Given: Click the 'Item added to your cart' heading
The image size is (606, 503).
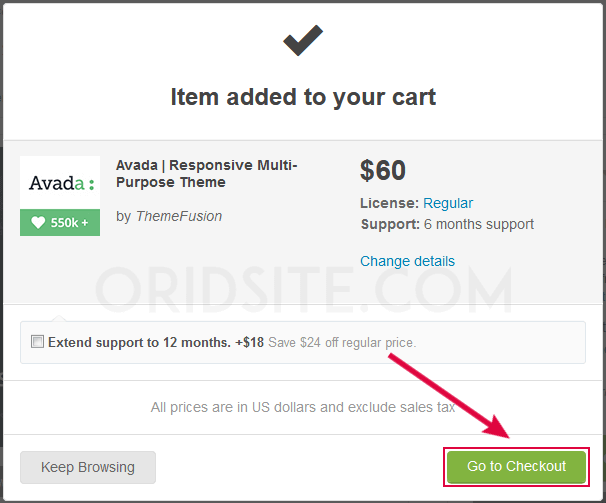Looking at the screenshot, I should coord(303,97).
